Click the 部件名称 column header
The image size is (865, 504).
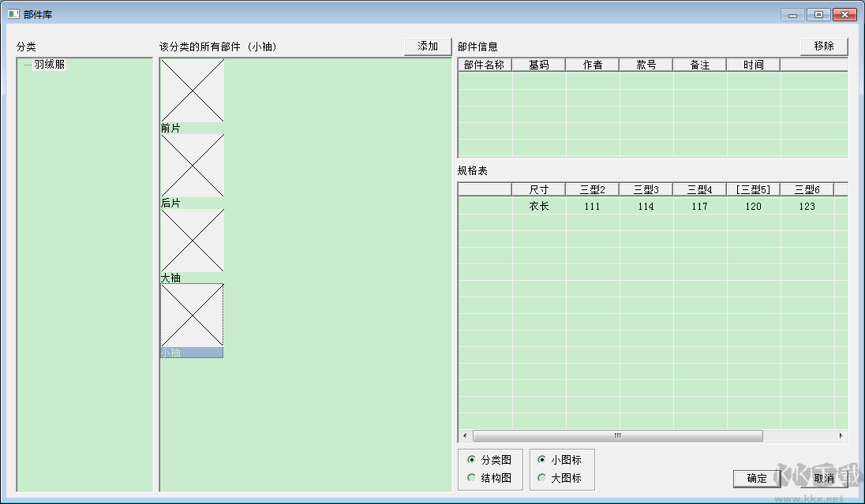[x=485, y=65]
